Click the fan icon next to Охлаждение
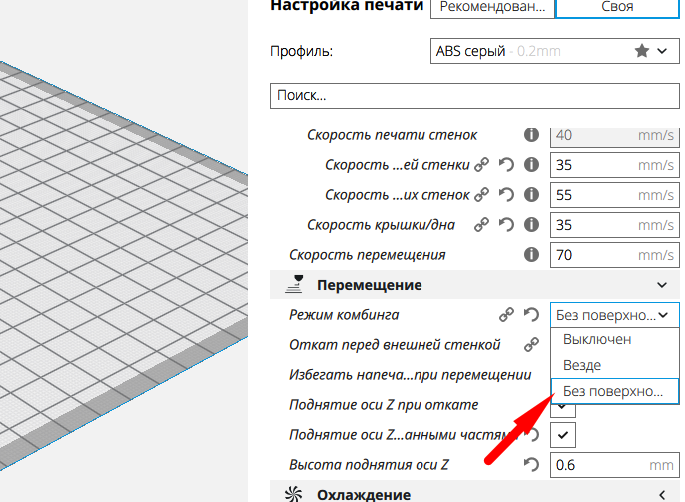This screenshot has width=685, height=502. point(293,494)
